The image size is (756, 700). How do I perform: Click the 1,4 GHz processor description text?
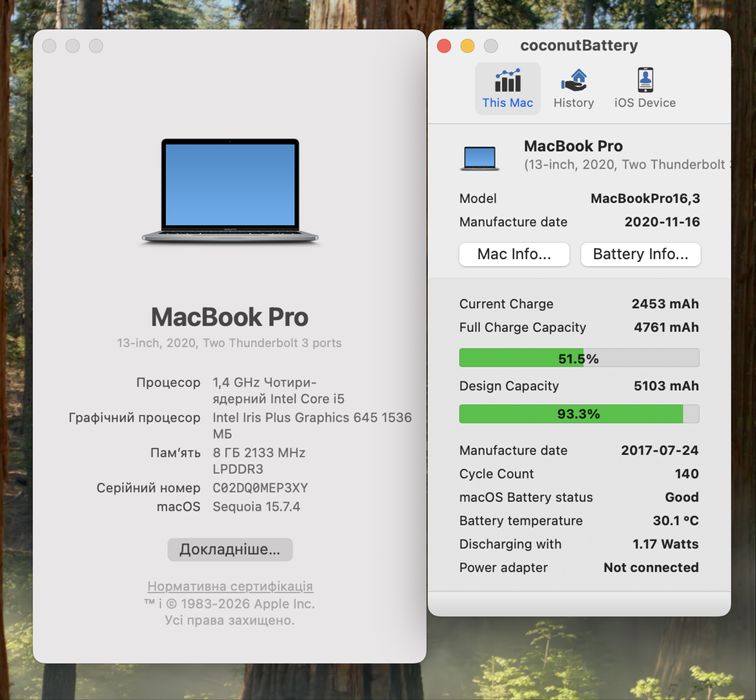(x=279, y=390)
